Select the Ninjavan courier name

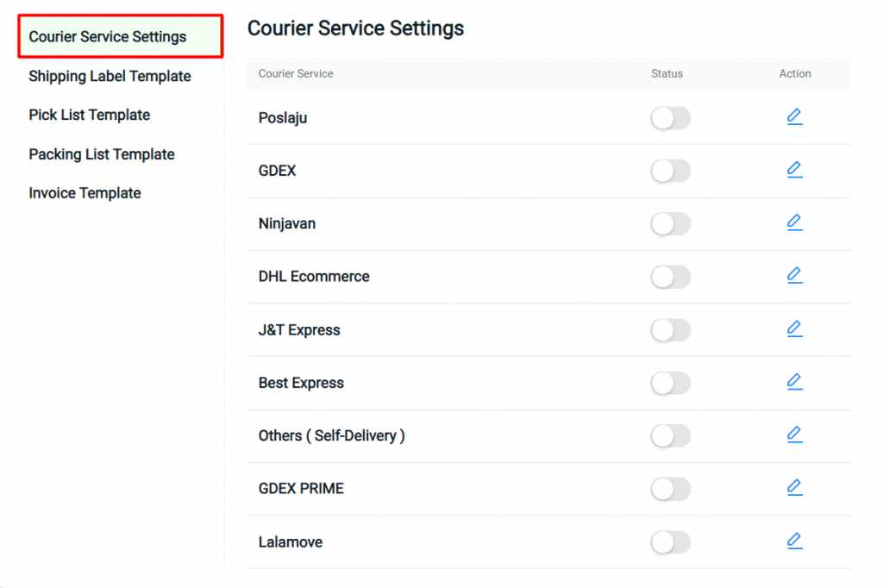pos(286,224)
